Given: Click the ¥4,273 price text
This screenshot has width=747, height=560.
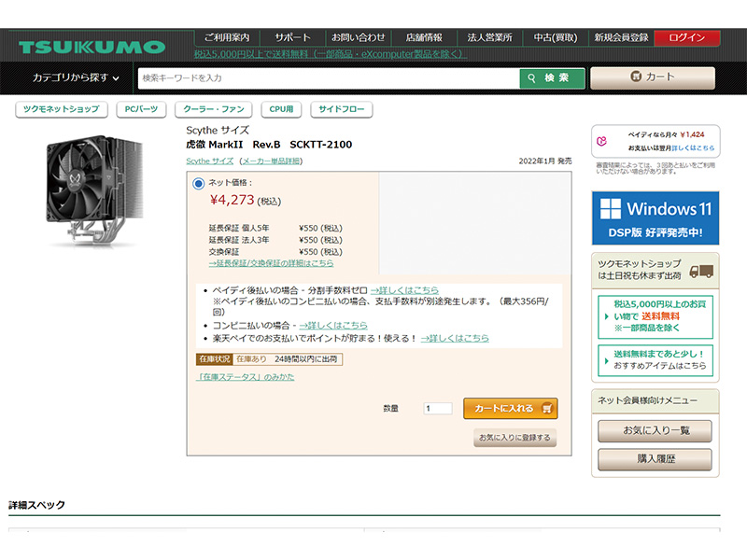Looking at the screenshot, I should pos(232,200).
